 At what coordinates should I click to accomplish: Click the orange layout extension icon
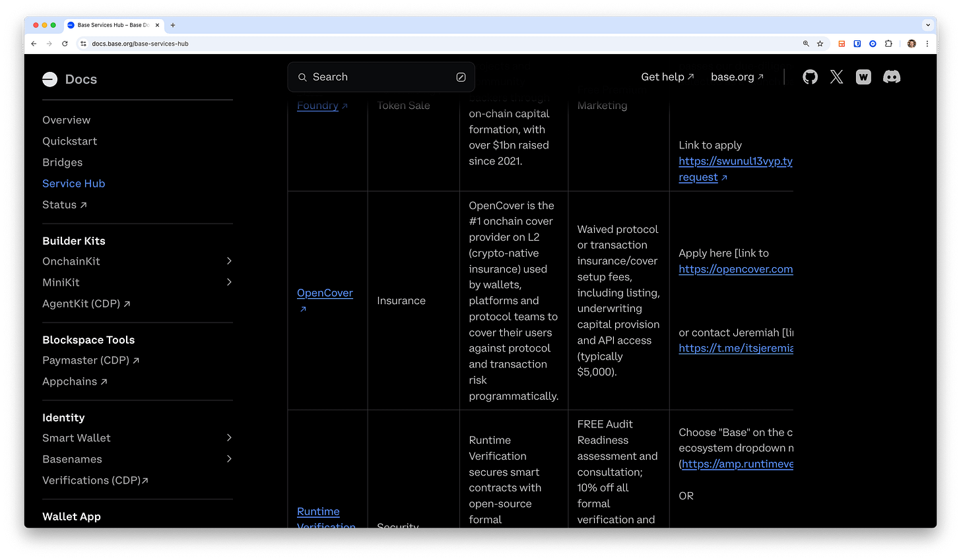tap(842, 44)
